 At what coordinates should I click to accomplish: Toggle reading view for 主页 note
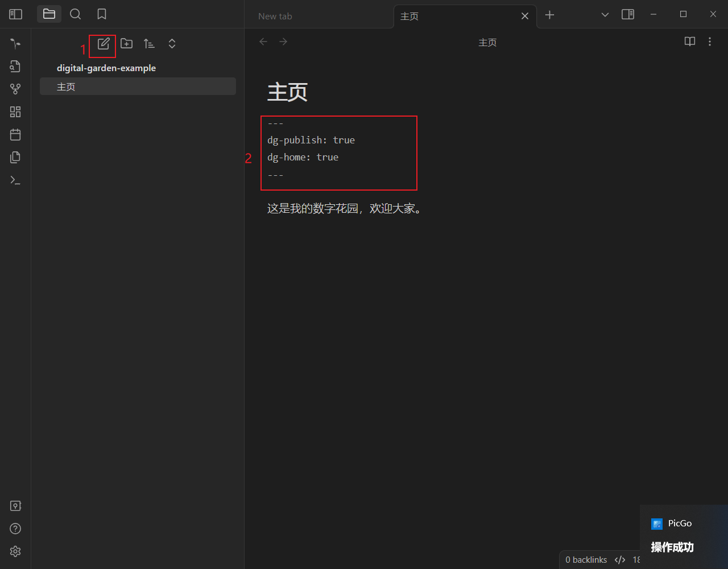click(689, 42)
